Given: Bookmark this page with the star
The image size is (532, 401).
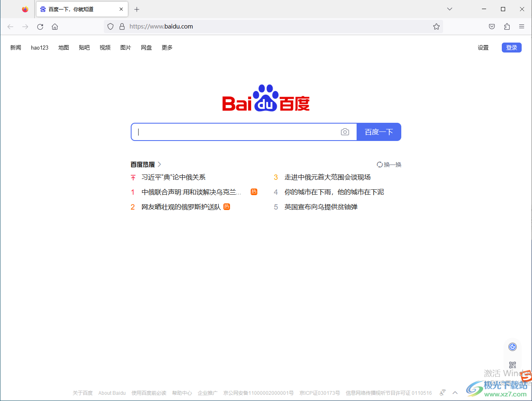Looking at the screenshot, I should coord(436,26).
